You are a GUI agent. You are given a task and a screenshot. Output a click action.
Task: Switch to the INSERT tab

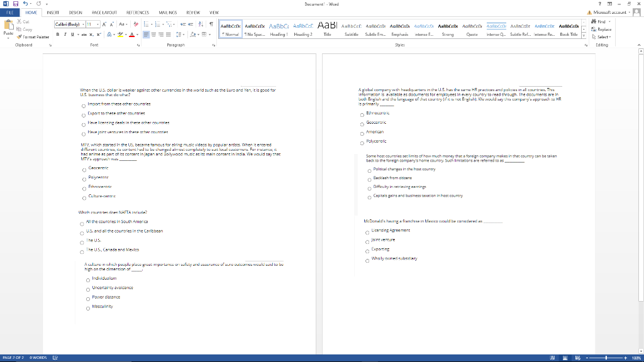[x=53, y=13]
